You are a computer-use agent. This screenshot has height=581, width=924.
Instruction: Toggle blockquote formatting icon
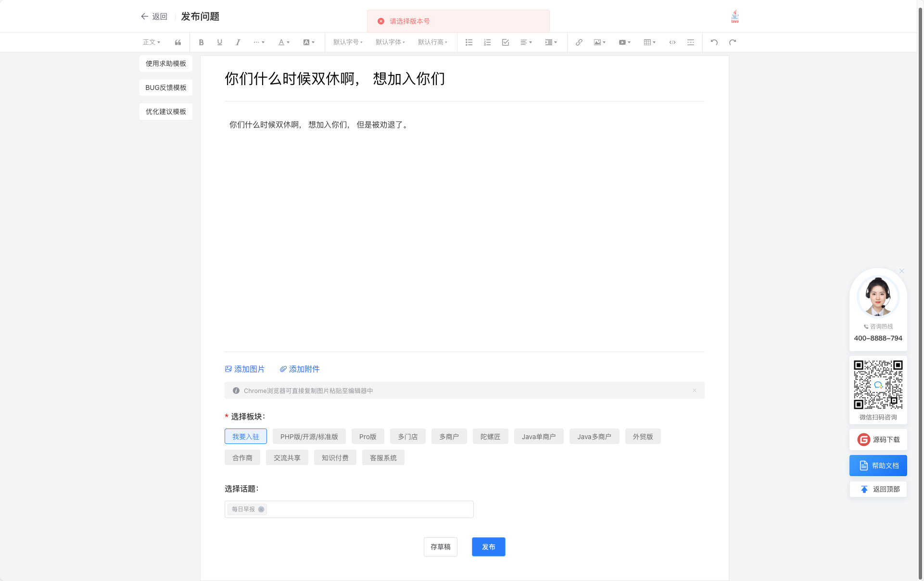[x=178, y=42]
